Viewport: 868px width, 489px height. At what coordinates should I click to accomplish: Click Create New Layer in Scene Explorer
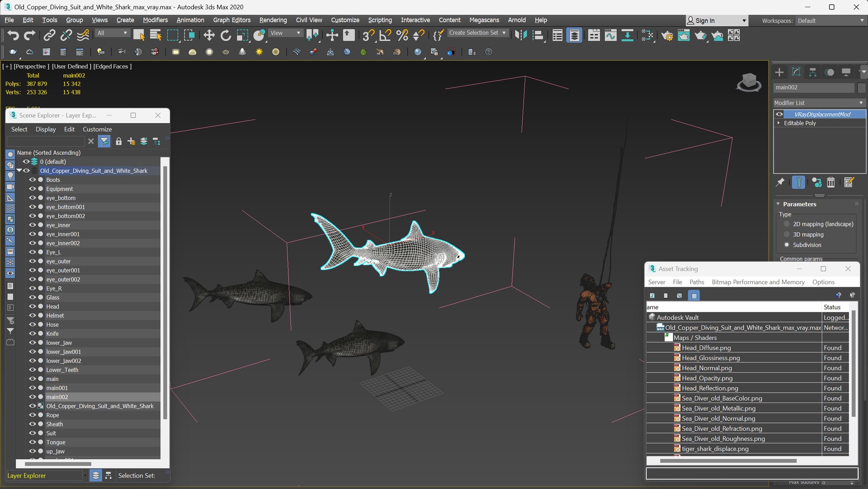tap(131, 141)
